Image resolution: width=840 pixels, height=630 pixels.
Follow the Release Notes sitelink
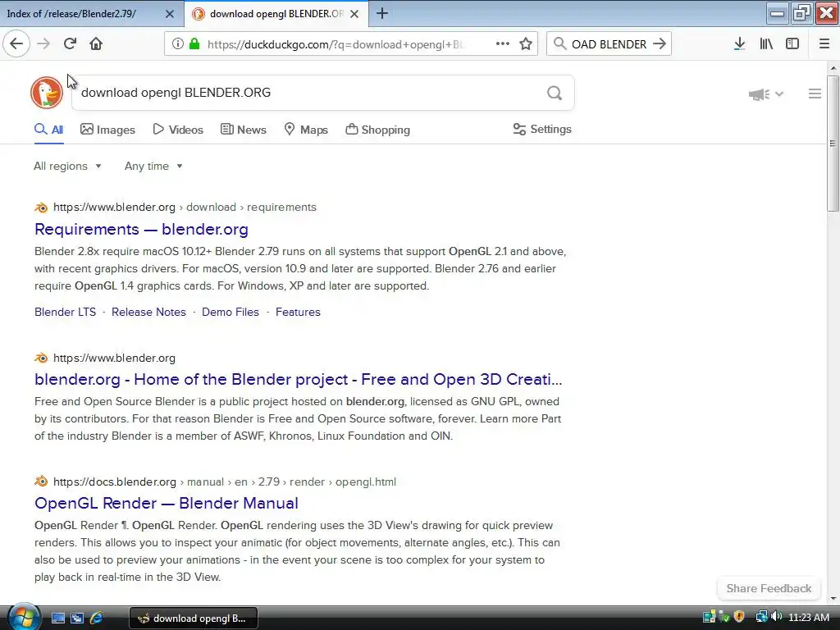pyautogui.click(x=149, y=312)
